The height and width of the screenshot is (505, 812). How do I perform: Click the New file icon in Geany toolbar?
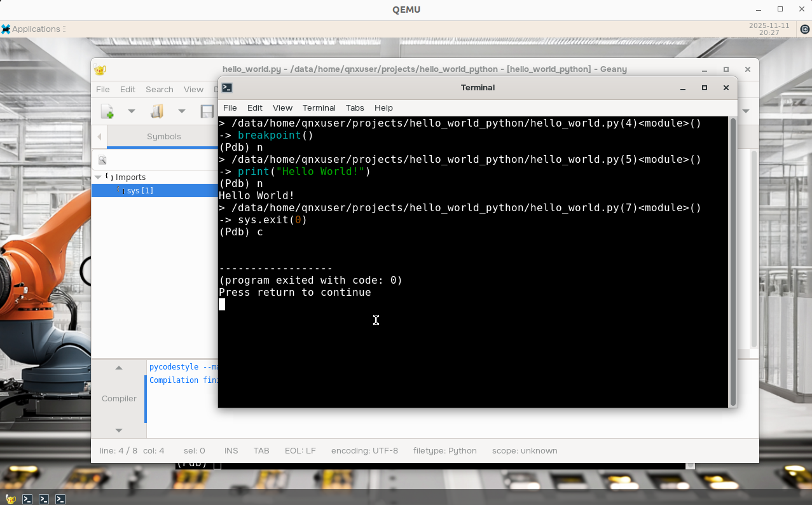tap(107, 111)
